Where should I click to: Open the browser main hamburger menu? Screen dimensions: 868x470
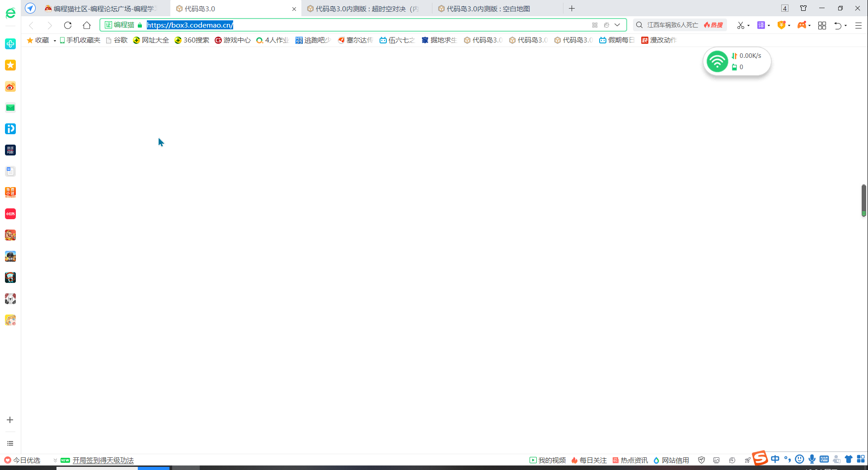click(x=859, y=26)
